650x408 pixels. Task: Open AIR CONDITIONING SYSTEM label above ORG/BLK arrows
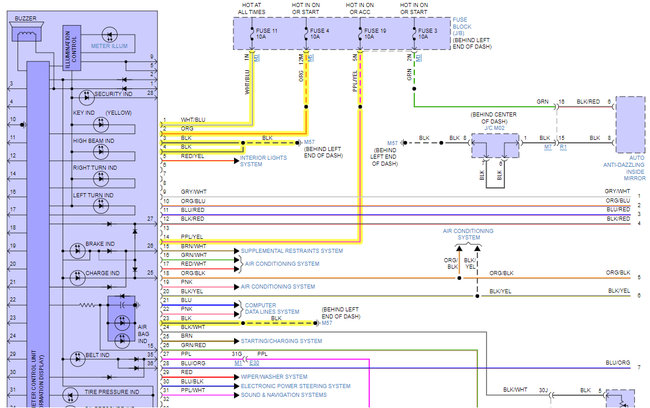pos(468,234)
